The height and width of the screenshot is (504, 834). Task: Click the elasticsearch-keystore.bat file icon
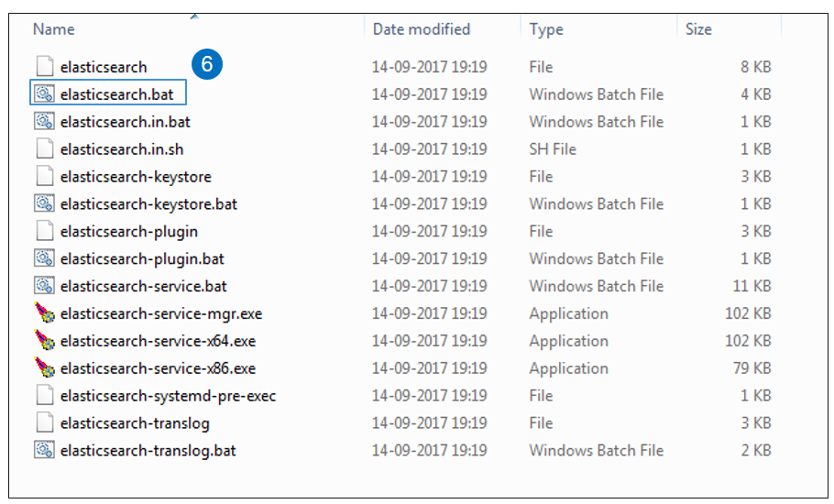[44, 203]
